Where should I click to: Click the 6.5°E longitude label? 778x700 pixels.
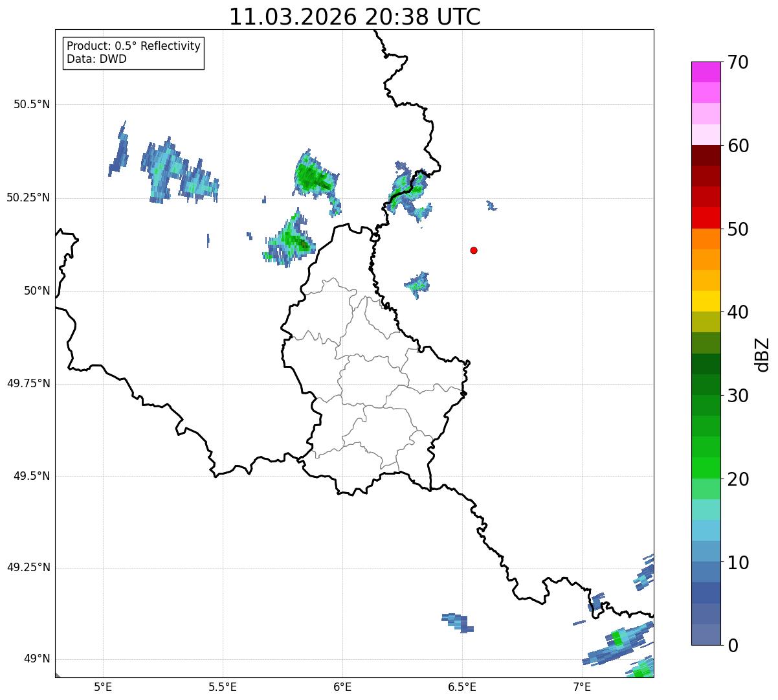point(462,686)
